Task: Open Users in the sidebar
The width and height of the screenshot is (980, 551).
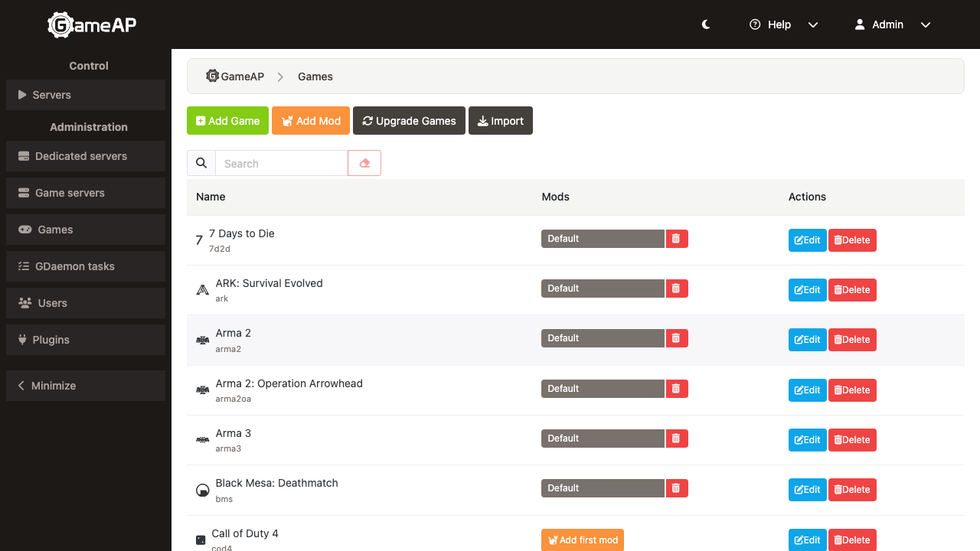Action: (86, 303)
